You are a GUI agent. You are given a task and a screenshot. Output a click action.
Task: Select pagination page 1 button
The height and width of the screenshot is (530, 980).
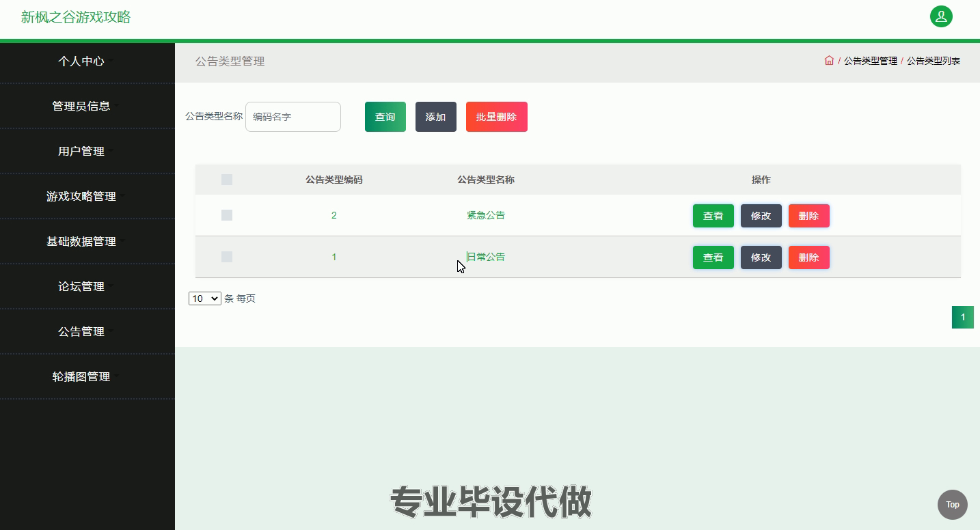click(x=963, y=317)
